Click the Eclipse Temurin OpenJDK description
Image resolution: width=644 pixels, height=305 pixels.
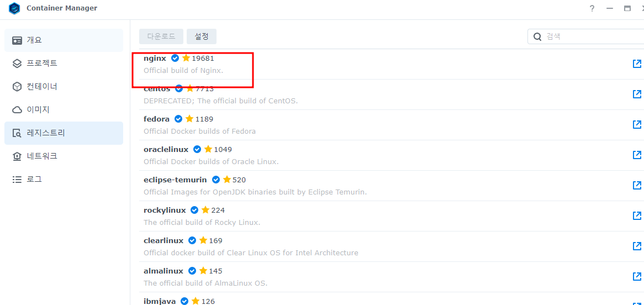pyautogui.click(x=255, y=192)
